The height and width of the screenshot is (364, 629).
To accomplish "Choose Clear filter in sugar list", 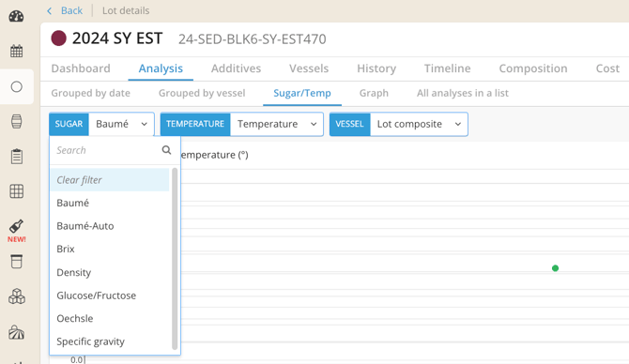I will point(110,179).
